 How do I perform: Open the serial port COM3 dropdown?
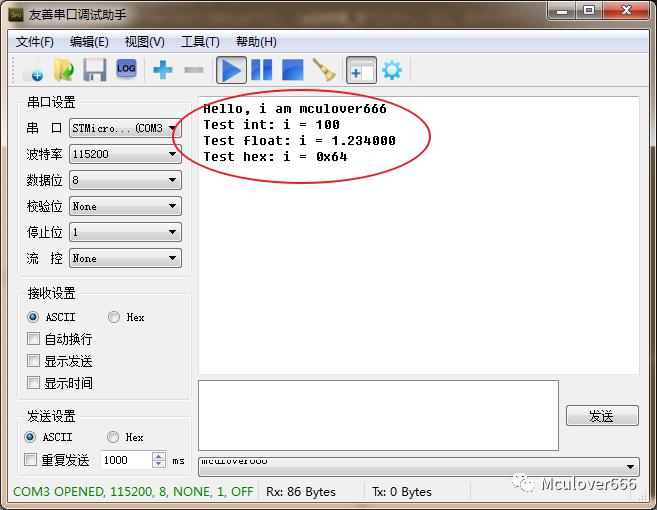(x=125, y=128)
